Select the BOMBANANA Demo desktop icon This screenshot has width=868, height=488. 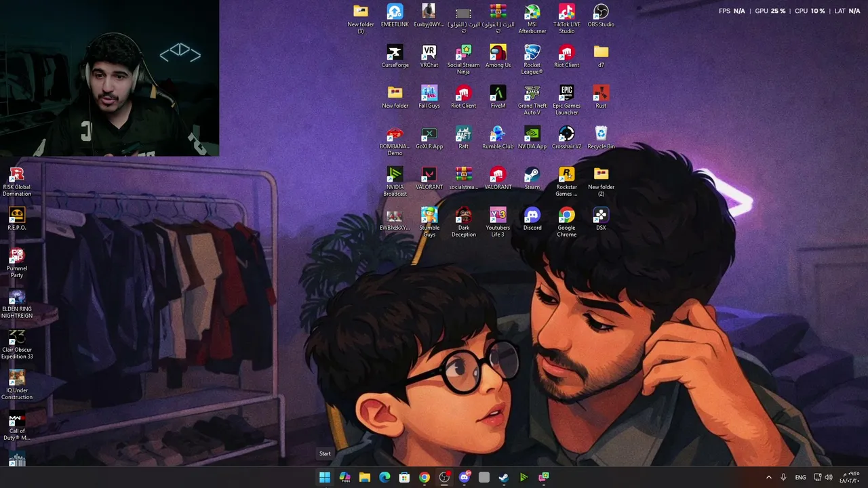coord(395,141)
